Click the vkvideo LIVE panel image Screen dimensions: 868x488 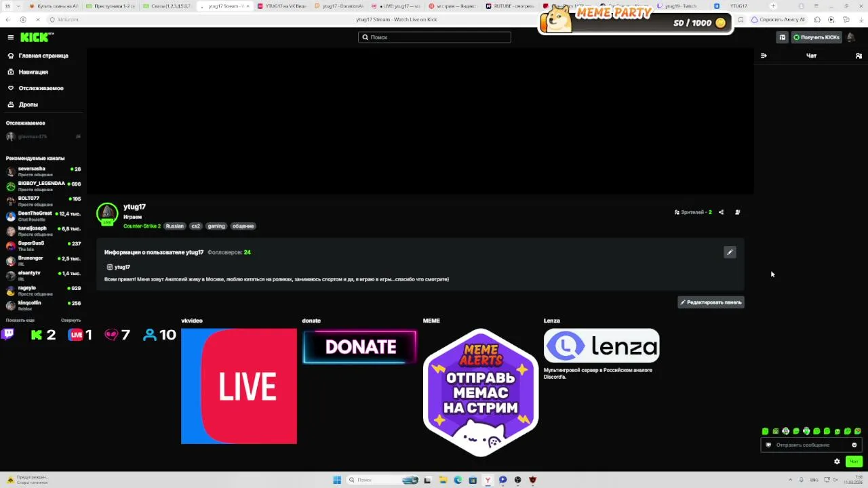click(x=239, y=386)
